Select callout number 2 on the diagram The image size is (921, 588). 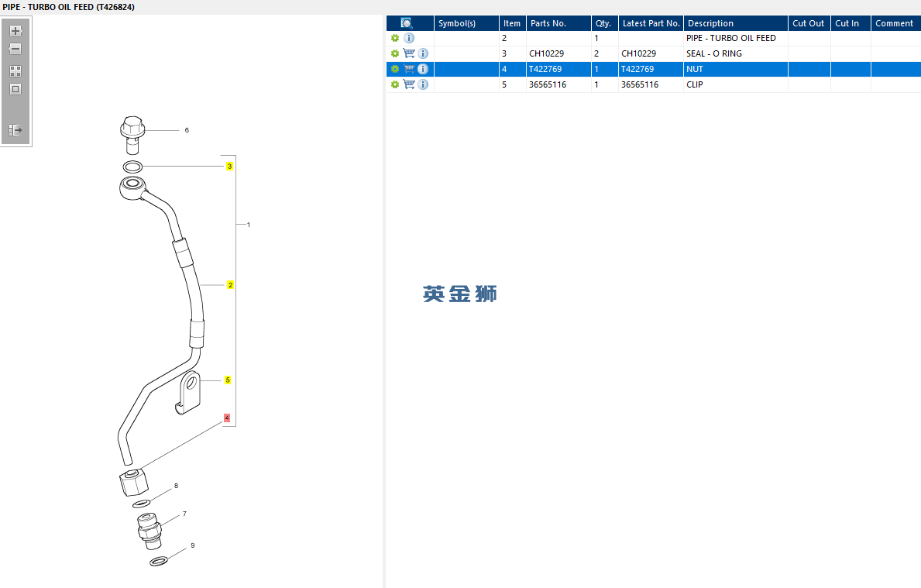point(230,285)
